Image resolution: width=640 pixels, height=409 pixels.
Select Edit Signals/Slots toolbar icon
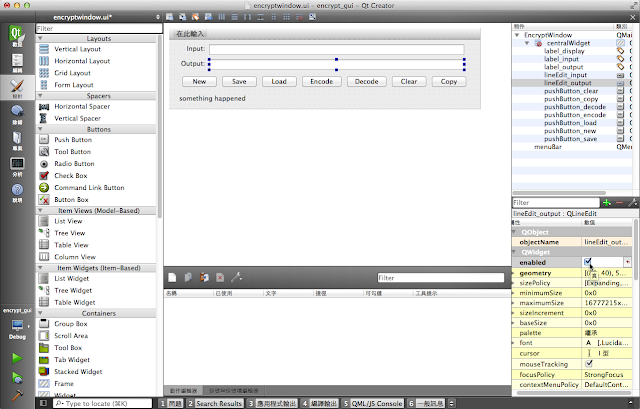point(182,17)
